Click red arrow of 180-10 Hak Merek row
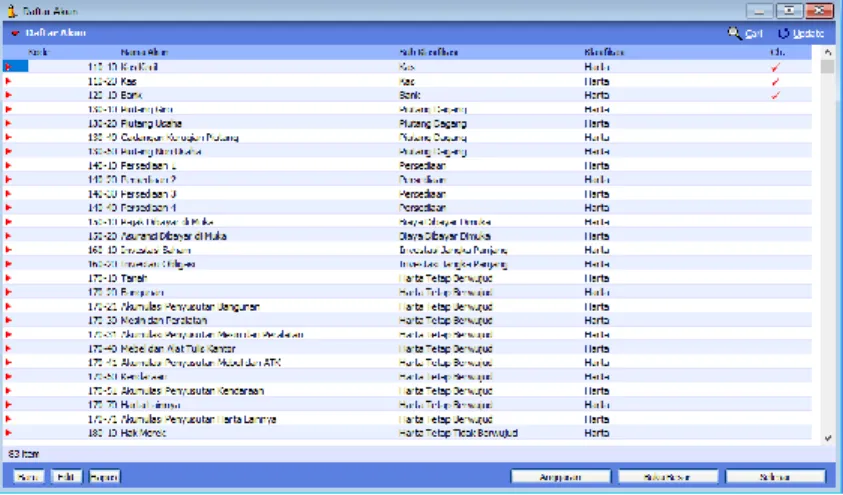 click(8, 433)
